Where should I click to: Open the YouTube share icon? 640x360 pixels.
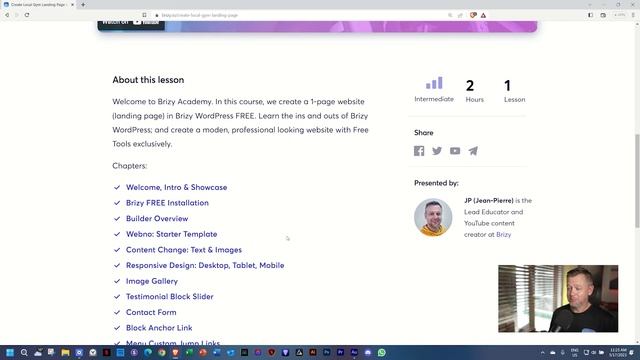(x=455, y=151)
